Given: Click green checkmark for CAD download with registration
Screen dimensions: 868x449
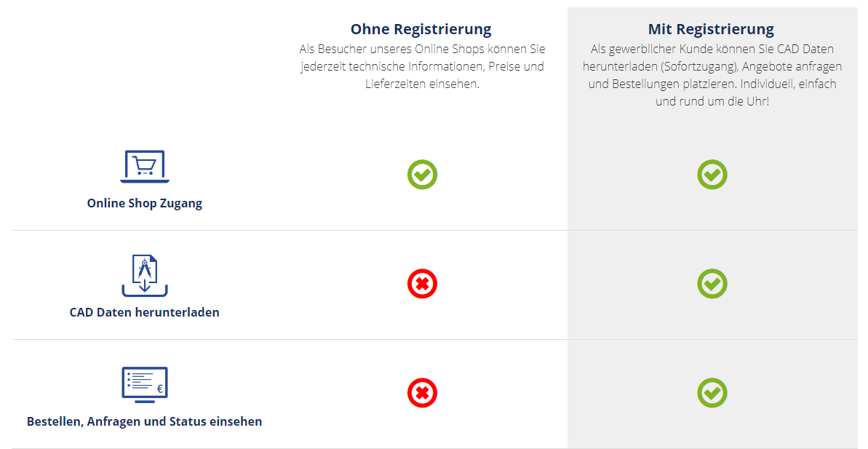Looking at the screenshot, I should tap(712, 284).
